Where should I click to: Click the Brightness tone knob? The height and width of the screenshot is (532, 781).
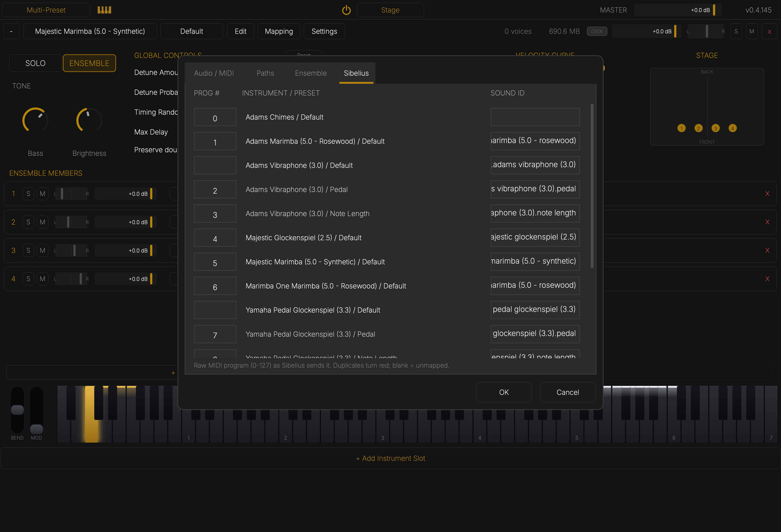tap(89, 120)
